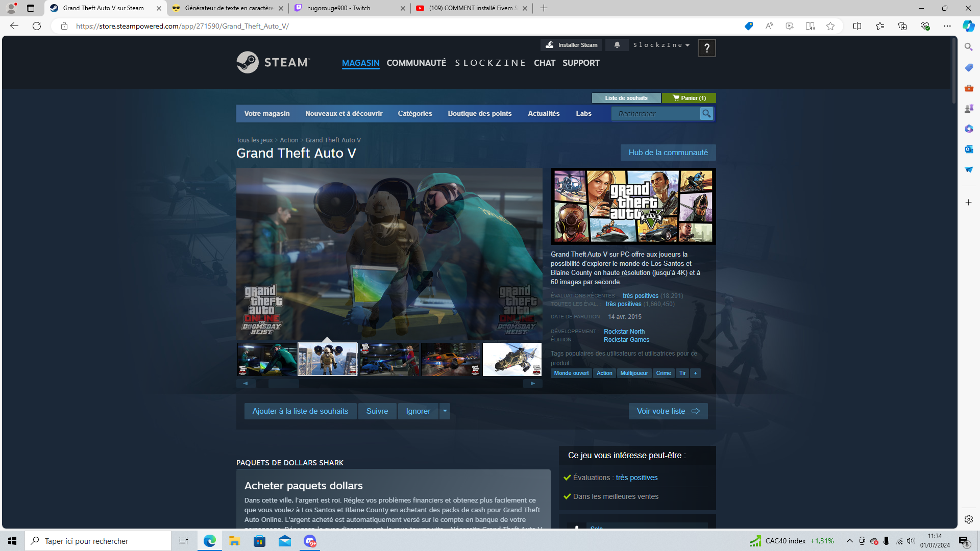Open CHAT in Steam header
The height and width of the screenshot is (551, 980).
(x=545, y=63)
